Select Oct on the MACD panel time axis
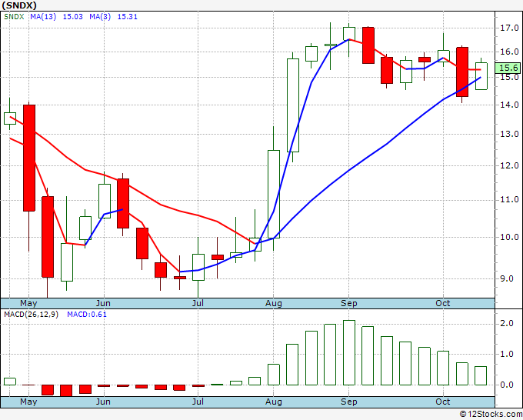 [443, 402]
